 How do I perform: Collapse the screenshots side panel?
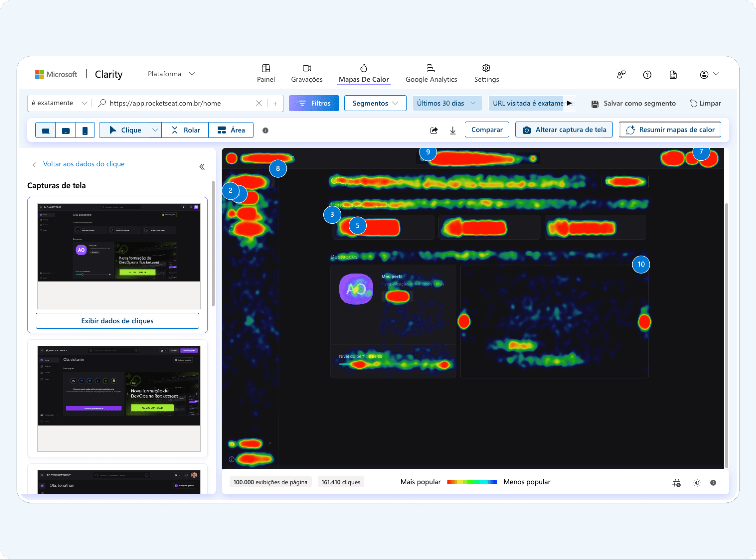[202, 167]
